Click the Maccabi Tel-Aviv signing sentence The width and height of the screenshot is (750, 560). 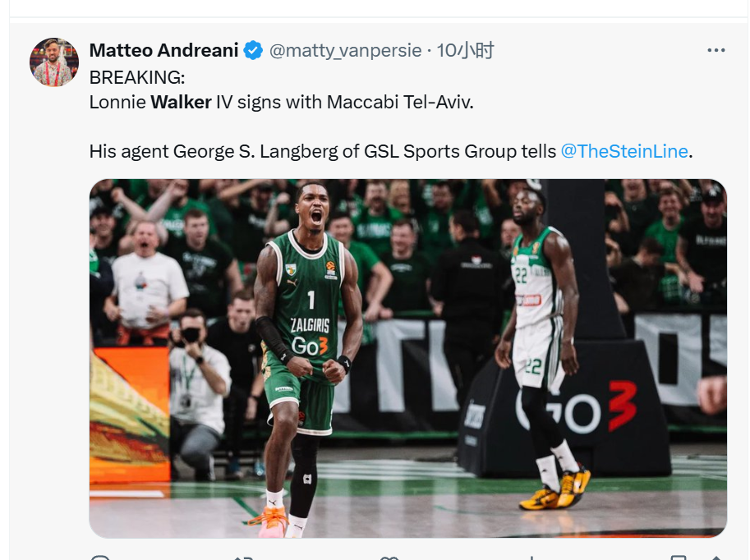pos(281,102)
